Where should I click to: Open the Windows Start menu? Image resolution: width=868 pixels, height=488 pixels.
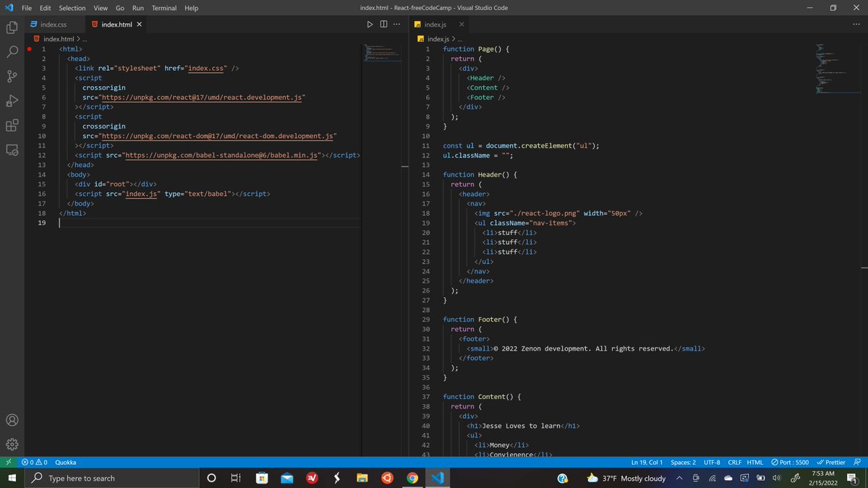12,478
